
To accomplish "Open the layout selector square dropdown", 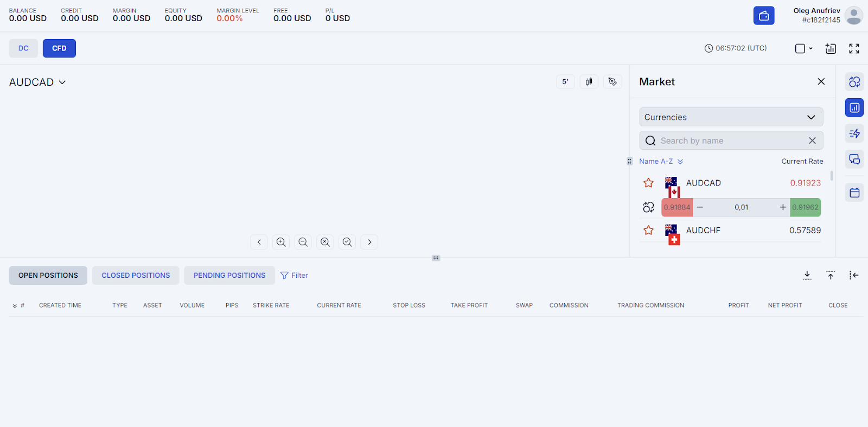I will click(x=804, y=48).
